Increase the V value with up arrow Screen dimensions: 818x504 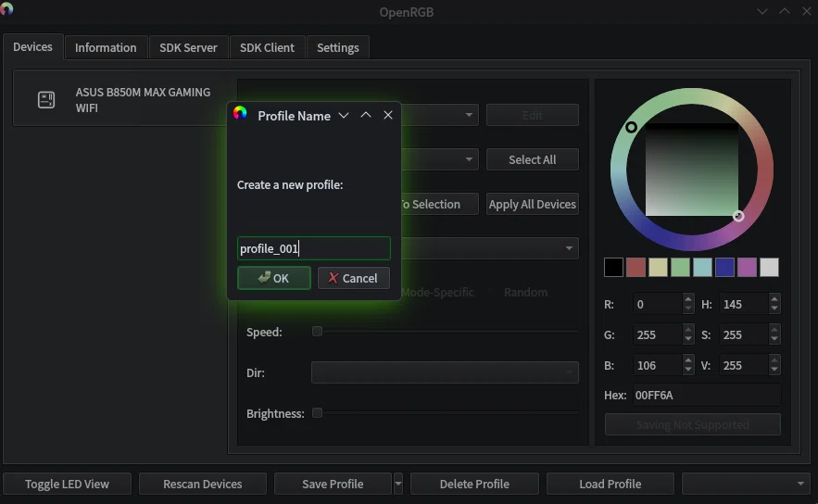coord(774,360)
